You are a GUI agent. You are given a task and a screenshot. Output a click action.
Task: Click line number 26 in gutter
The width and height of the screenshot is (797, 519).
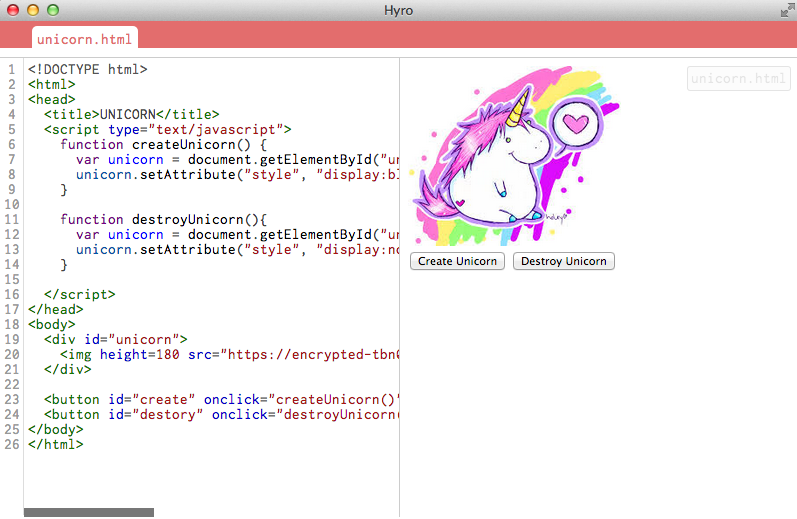tap(10, 445)
